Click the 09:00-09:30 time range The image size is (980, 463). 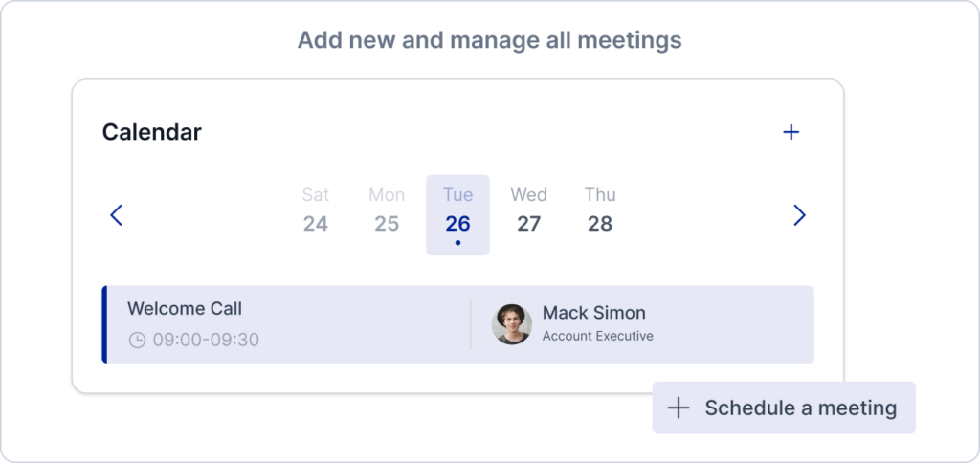click(x=207, y=340)
